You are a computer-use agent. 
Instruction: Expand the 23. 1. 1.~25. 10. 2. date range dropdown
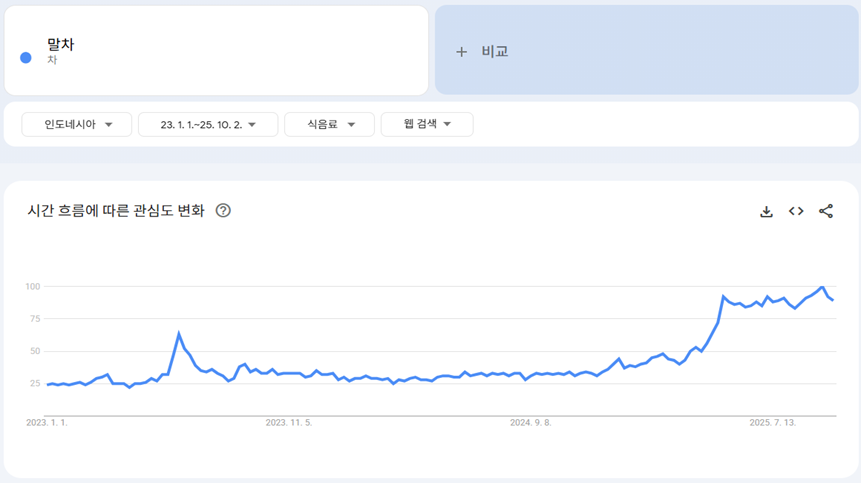tap(207, 124)
